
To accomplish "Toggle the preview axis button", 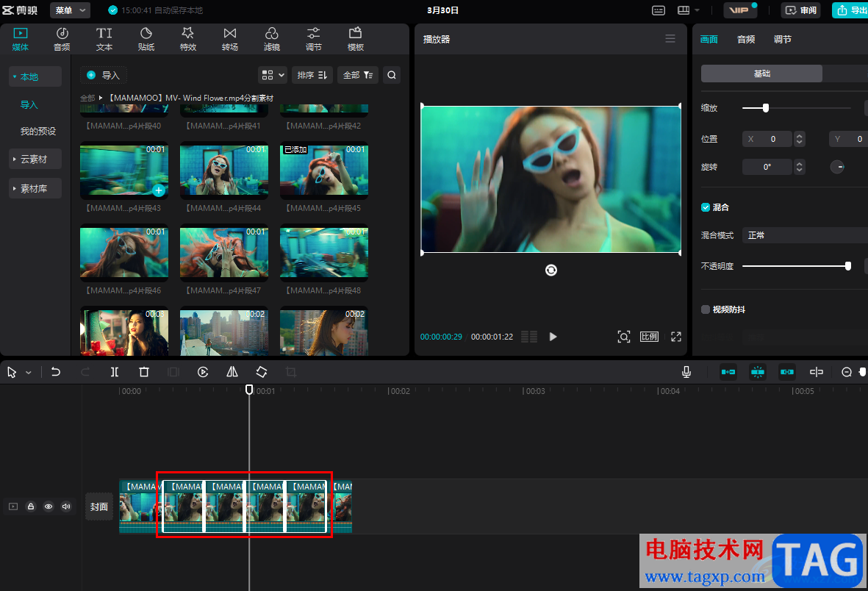I will coord(817,372).
